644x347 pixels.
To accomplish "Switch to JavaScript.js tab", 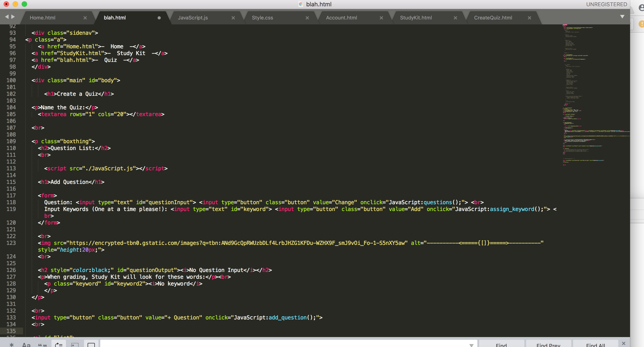I will click(193, 18).
